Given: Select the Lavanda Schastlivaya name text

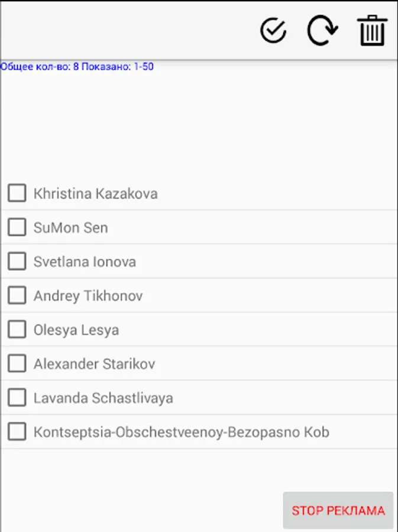Looking at the screenshot, I should click(x=103, y=398).
